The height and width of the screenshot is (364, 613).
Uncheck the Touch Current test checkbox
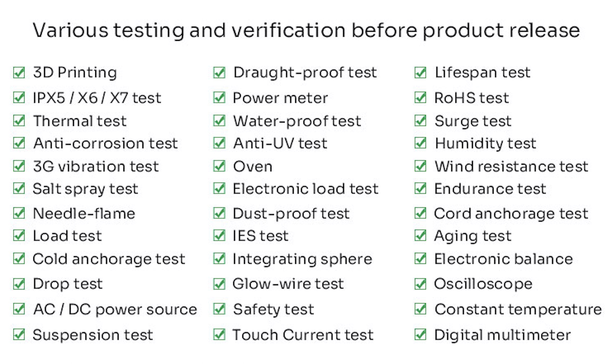click(x=219, y=335)
